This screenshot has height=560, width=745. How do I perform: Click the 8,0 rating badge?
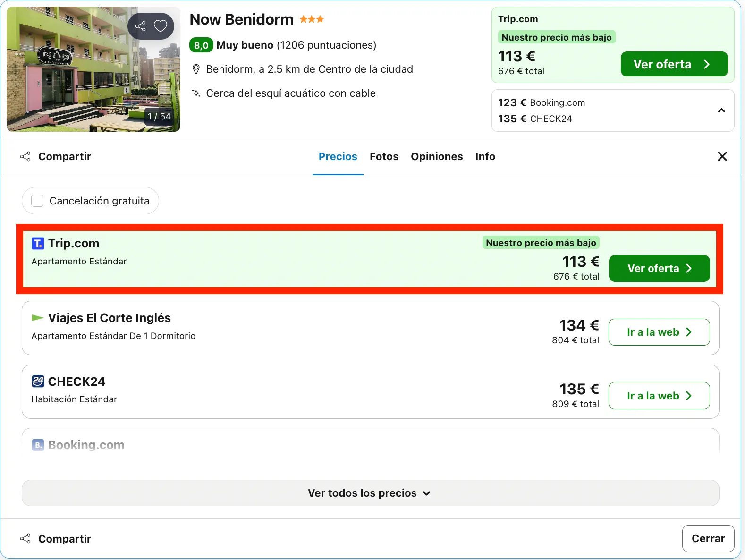click(201, 45)
